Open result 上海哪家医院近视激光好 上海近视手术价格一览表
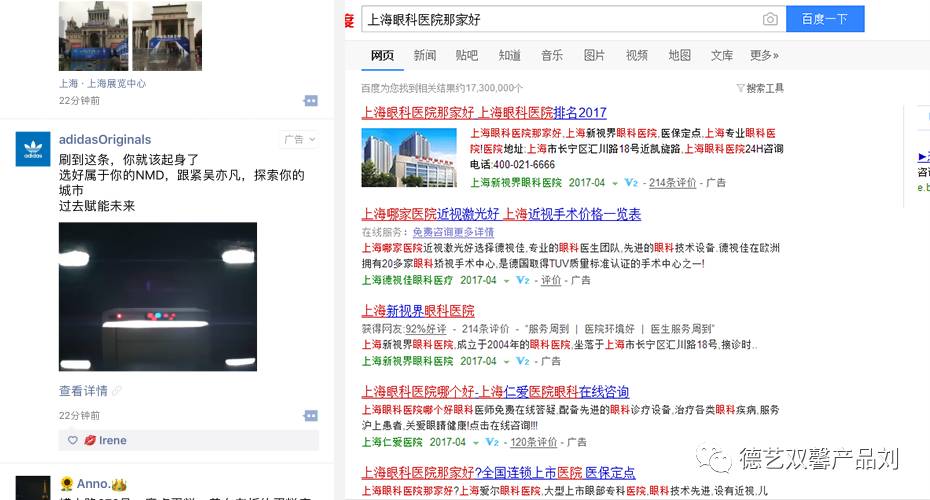 [x=501, y=214]
